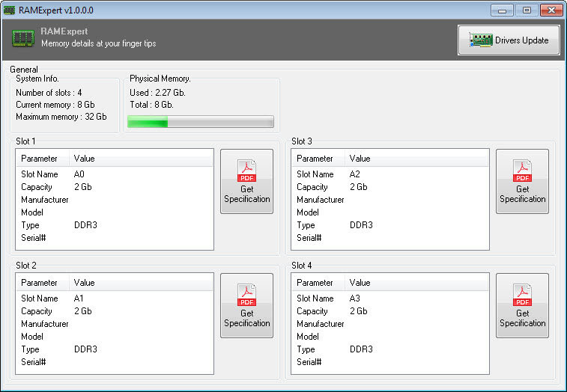Click the RAMExpert title bar app icon
The image size is (567, 392).
click(x=9, y=10)
